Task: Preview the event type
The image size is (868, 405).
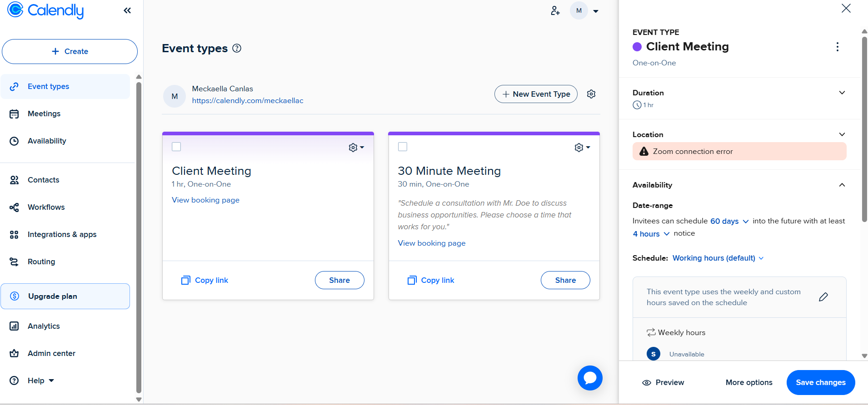Action: (663, 382)
